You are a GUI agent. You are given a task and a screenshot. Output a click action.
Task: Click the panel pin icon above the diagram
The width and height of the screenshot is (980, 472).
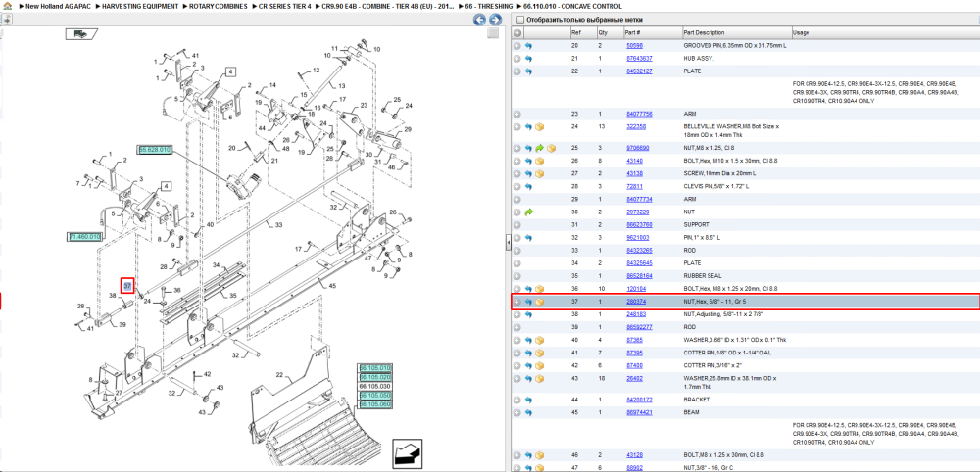[6, 20]
